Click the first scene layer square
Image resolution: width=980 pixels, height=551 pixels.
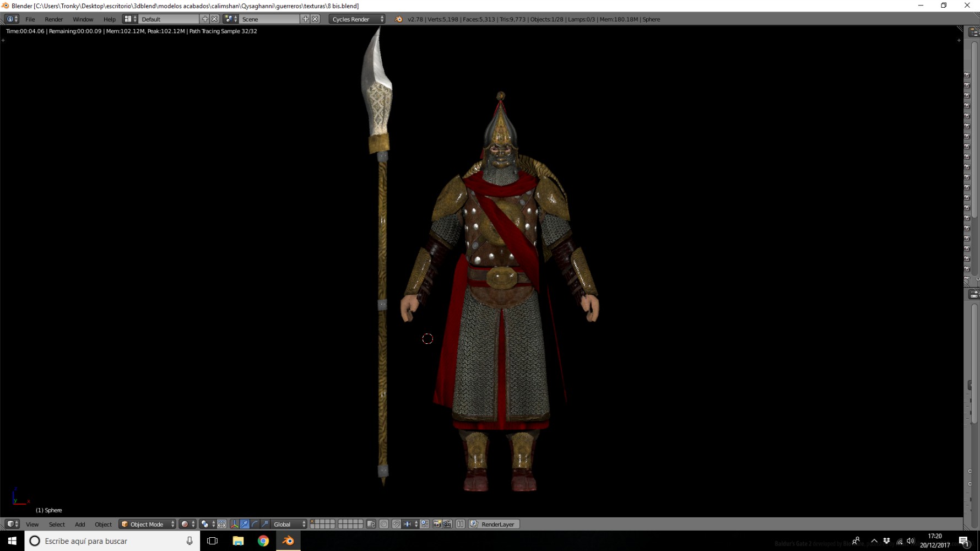click(313, 522)
